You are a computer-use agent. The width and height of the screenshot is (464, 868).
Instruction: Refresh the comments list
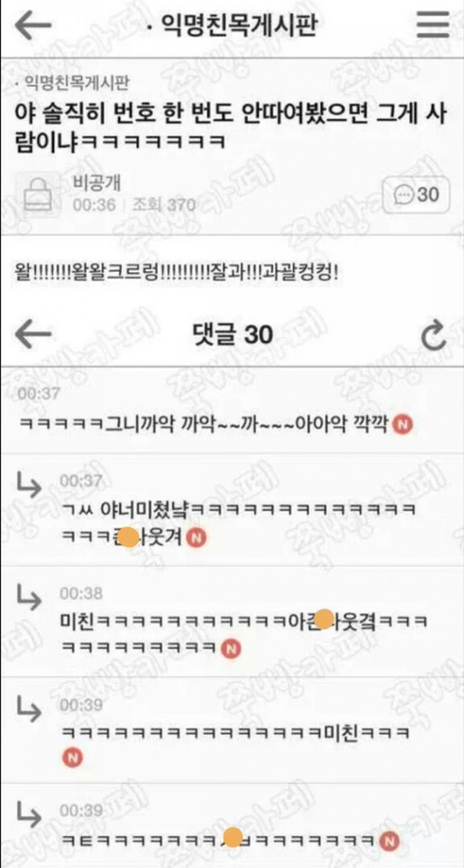432,334
